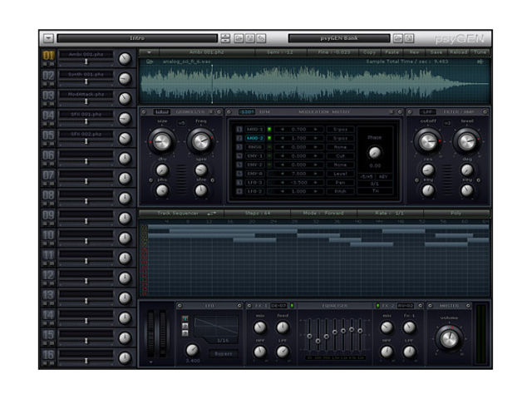Click the Intro preset name field
The width and height of the screenshot is (532, 399).
(x=137, y=38)
